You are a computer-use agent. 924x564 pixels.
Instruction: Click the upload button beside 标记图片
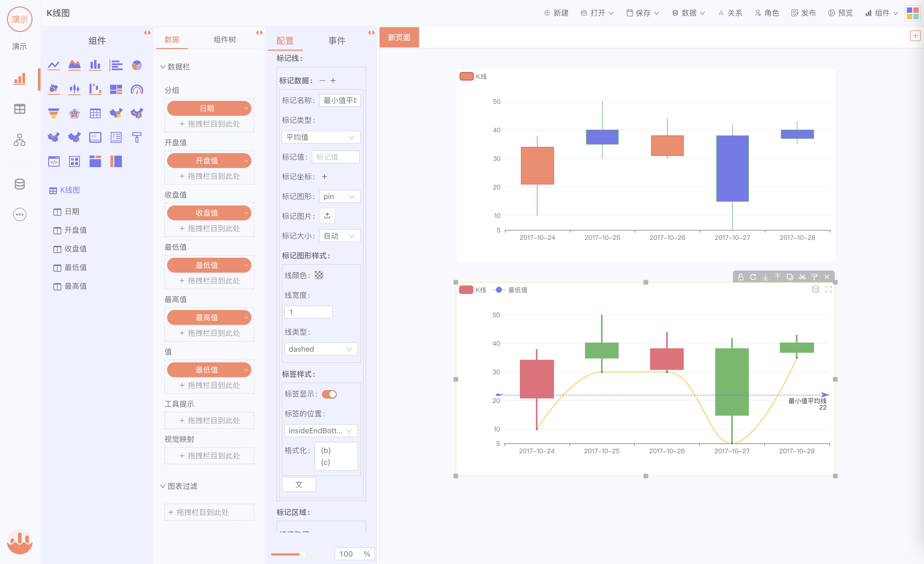point(327,216)
